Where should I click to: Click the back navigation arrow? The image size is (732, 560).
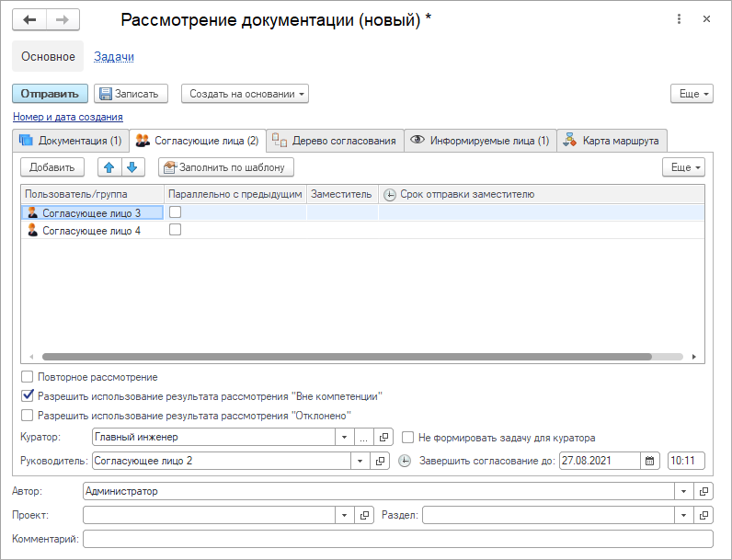[29, 19]
